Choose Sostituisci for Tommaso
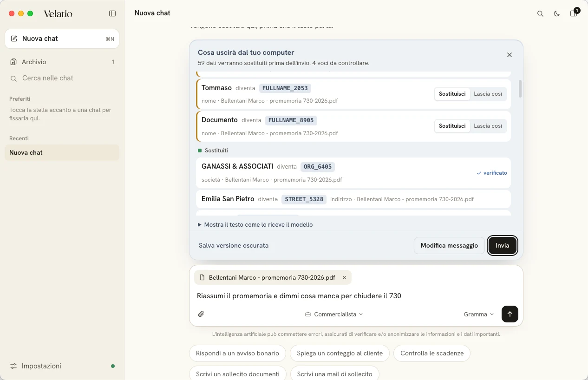The height and width of the screenshot is (380, 588). coord(452,94)
